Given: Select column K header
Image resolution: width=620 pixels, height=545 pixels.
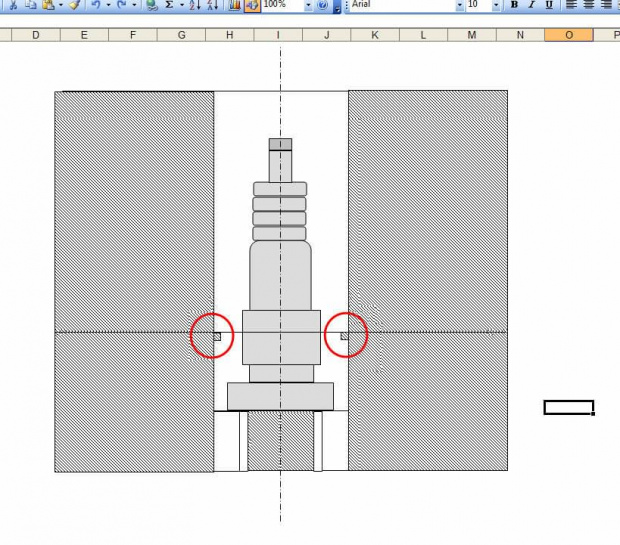Looking at the screenshot, I should coord(375,35).
